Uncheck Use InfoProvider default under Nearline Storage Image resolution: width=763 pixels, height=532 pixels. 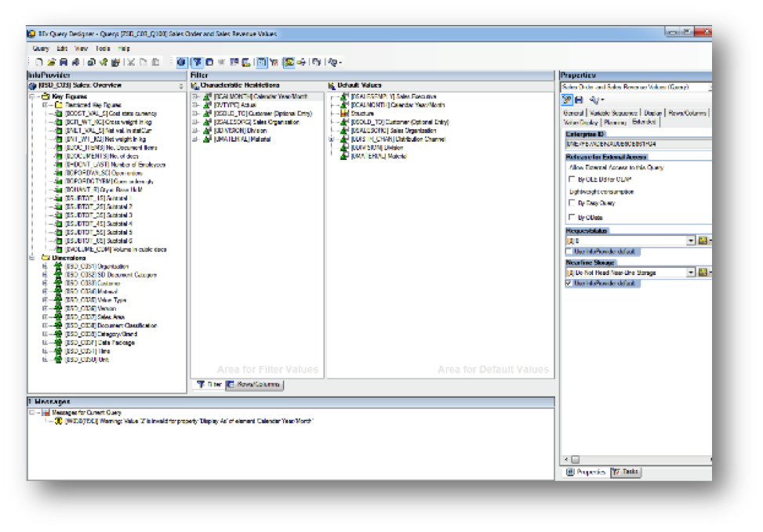coord(569,283)
